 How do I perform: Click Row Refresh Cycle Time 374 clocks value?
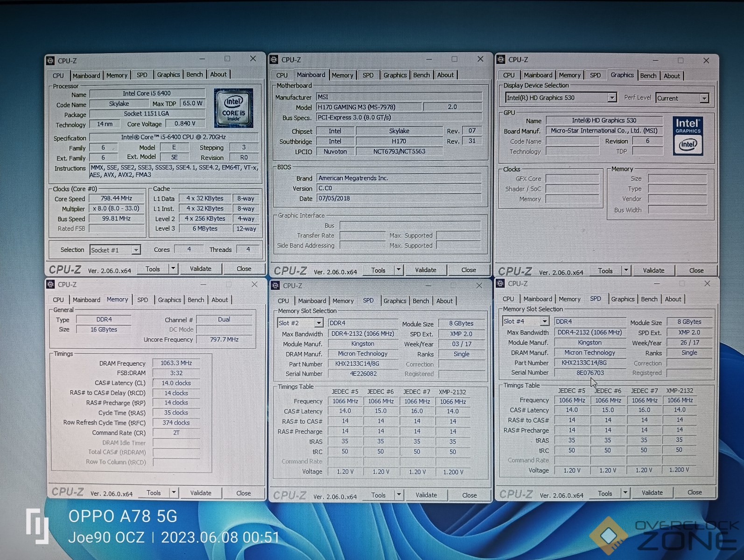click(176, 423)
